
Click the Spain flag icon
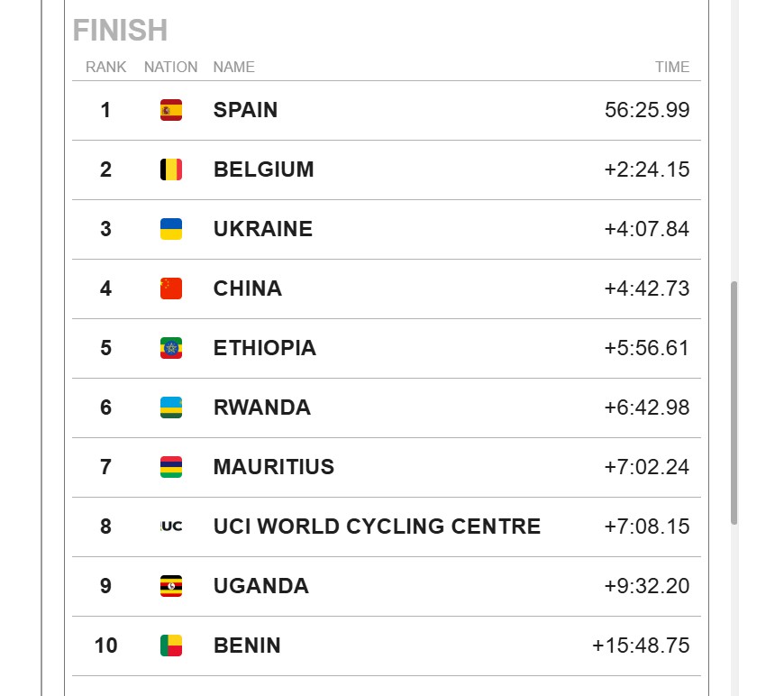tap(171, 110)
